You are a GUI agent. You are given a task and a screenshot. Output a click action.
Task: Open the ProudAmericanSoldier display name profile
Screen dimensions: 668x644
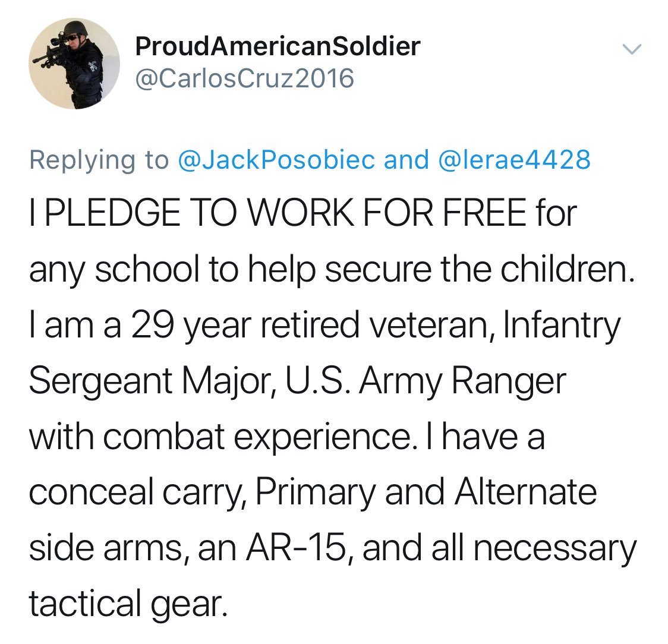click(x=278, y=46)
